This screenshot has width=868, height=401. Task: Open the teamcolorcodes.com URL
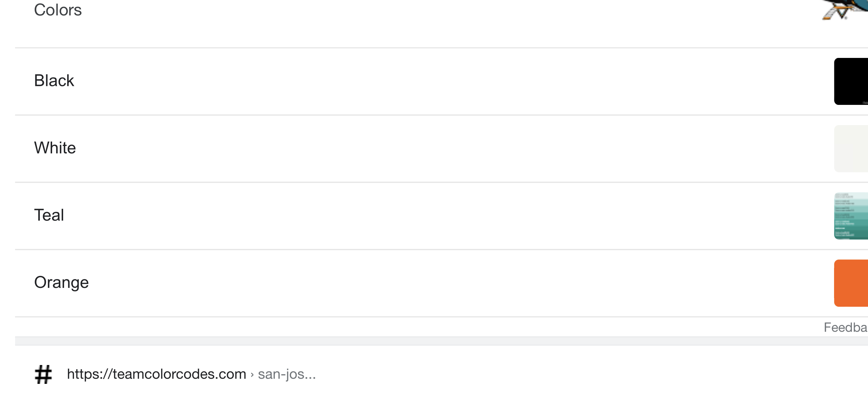[156, 374]
